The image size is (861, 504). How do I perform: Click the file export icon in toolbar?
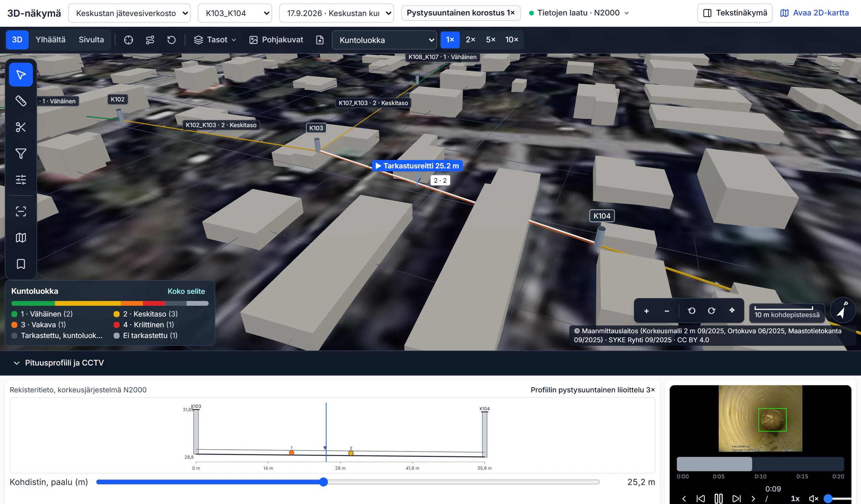click(x=320, y=40)
